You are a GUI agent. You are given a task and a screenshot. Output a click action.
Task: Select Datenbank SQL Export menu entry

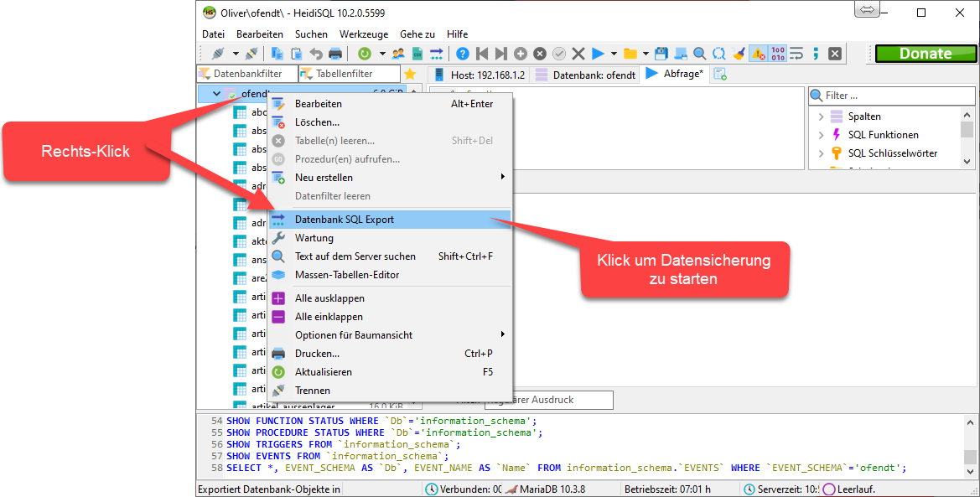coord(390,220)
